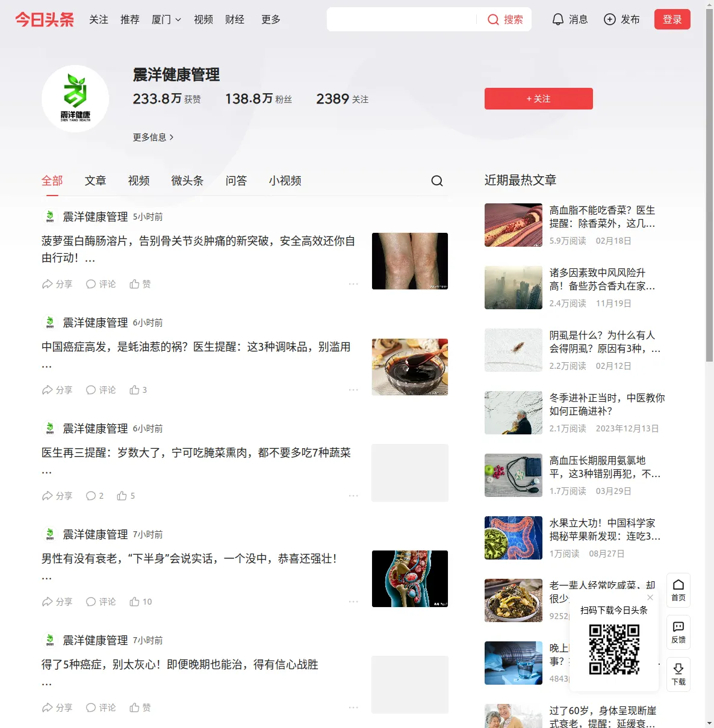Open article 阴虱是什么
The image size is (714, 728).
point(604,342)
